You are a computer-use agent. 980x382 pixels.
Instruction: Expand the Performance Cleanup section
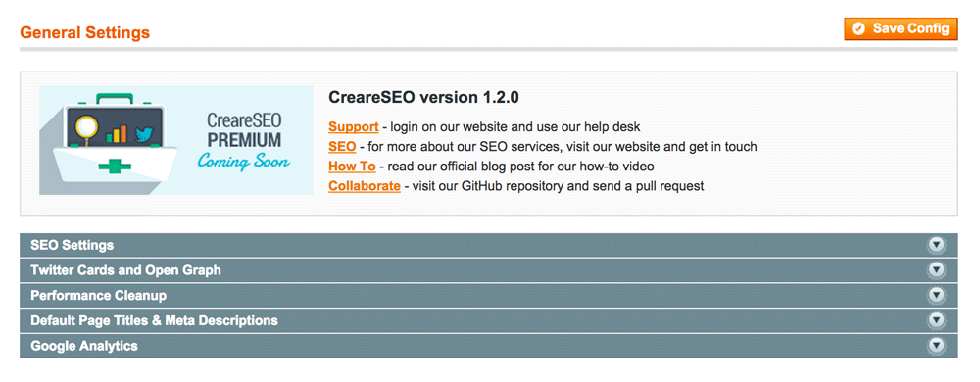(x=489, y=295)
